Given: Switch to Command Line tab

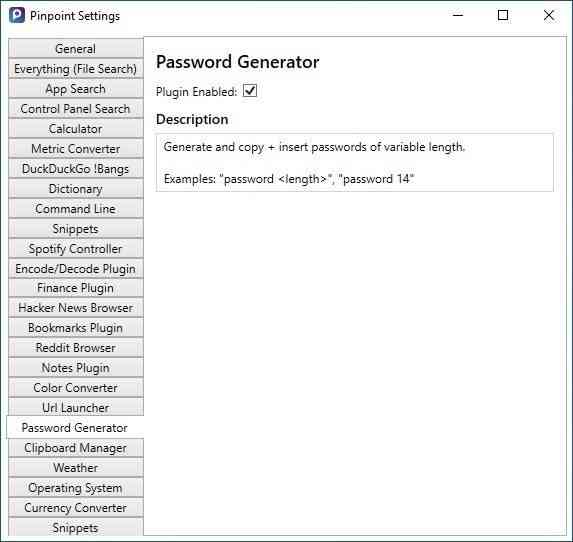Looking at the screenshot, I should (x=76, y=209).
